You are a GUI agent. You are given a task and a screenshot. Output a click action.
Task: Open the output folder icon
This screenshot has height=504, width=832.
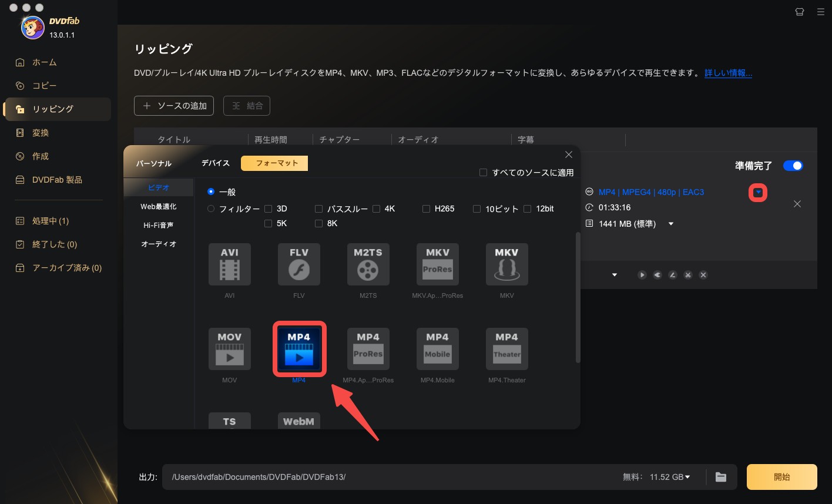721,477
